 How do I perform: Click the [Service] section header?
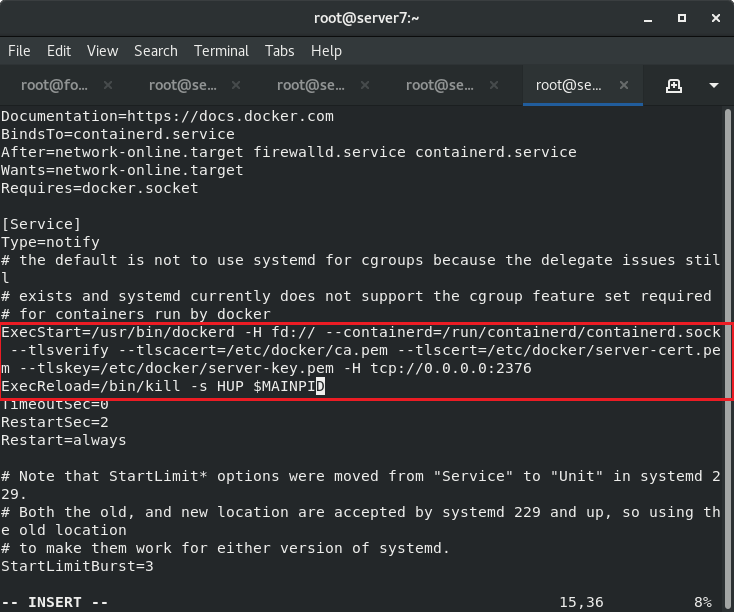(x=41, y=224)
